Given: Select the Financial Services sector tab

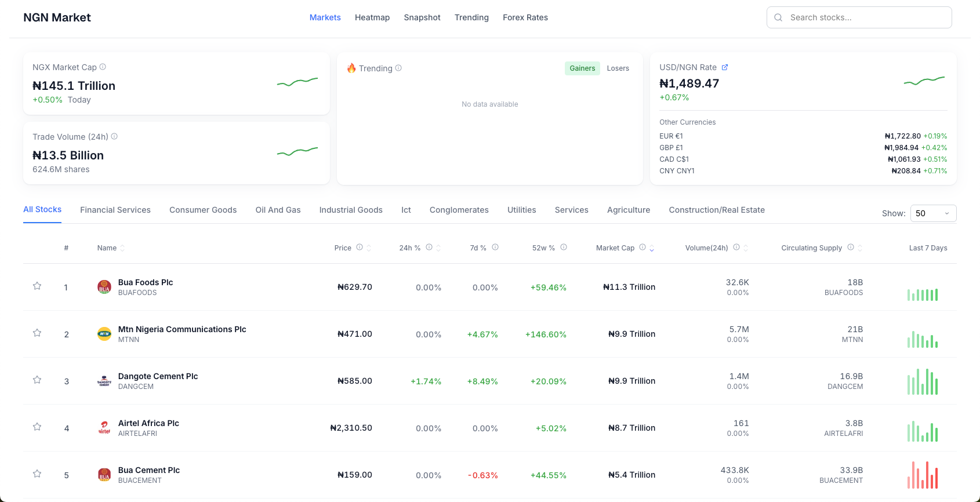Looking at the screenshot, I should click(x=115, y=210).
